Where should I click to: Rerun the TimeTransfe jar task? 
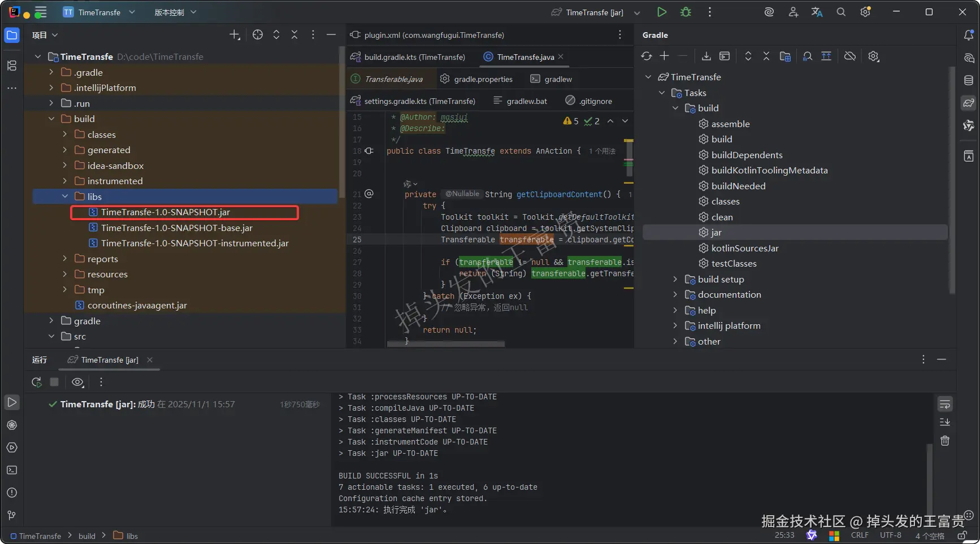tap(37, 382)
